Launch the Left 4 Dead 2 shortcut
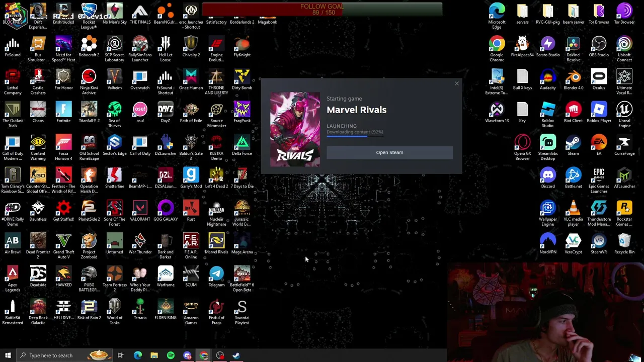This screenshot has height=362, width=644. pyautogui.click(x=216, y=178)
